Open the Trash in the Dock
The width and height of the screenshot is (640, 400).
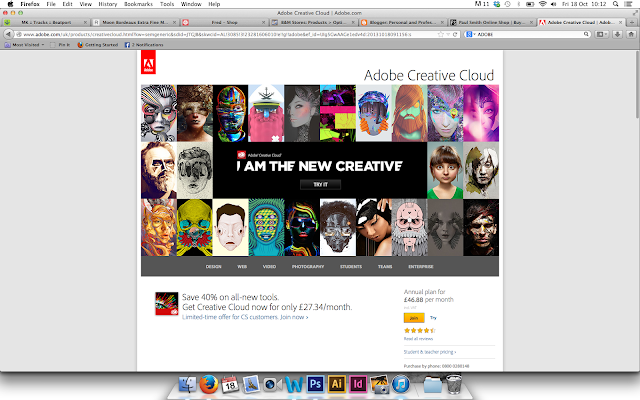click(454, 384)
